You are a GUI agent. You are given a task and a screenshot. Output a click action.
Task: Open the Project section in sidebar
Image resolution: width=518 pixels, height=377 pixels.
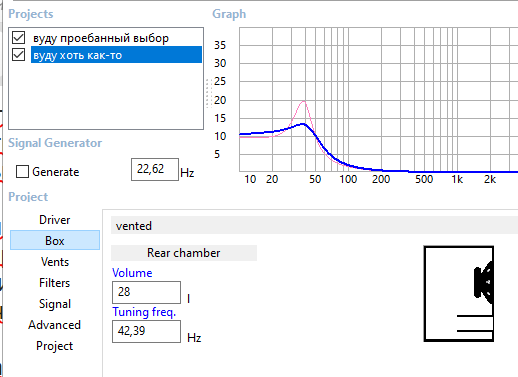[x=55, y=346]
